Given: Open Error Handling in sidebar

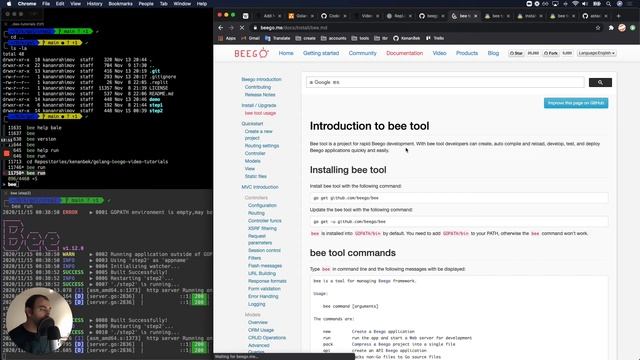Looking at the screenshot, I should (x=263, y=296).
